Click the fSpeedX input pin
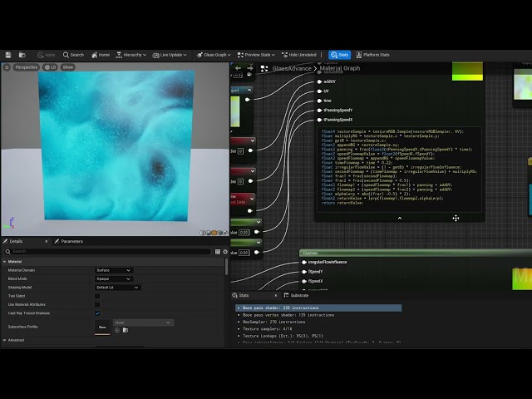Screen dimensions: 532x399 (304, 281)
